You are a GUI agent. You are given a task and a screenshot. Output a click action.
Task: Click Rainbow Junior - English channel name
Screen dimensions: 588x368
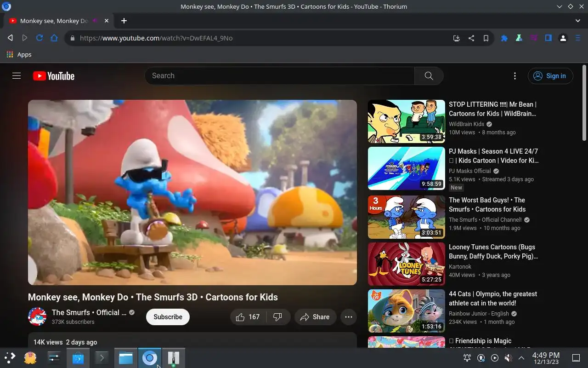(479, 314)
